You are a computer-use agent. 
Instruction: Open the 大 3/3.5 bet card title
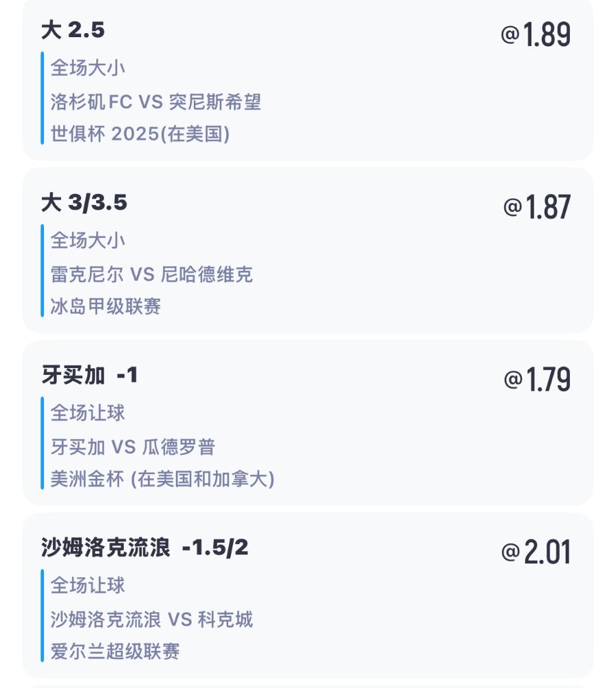point(84,203)
